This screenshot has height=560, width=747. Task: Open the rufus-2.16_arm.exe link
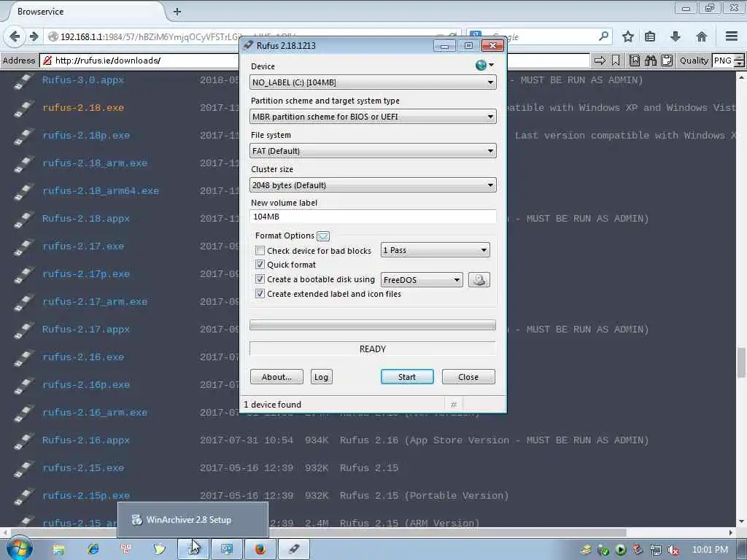(x=95, y=413)
